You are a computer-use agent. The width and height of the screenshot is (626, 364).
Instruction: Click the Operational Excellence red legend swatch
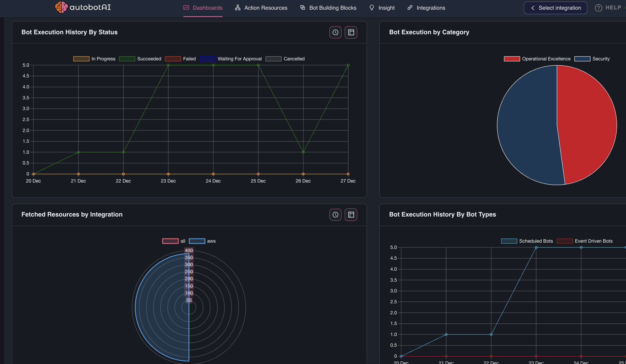tap(512, 59)
